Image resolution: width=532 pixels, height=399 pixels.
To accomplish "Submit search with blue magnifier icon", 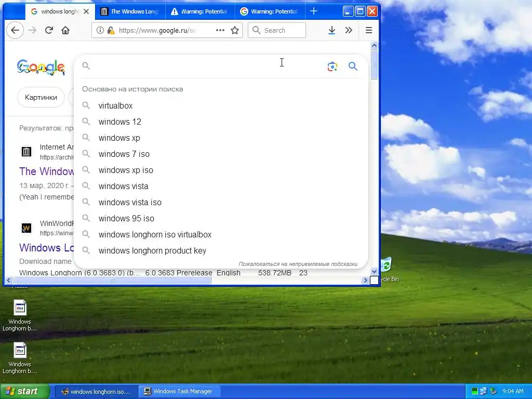I will [x=353, y=66].
